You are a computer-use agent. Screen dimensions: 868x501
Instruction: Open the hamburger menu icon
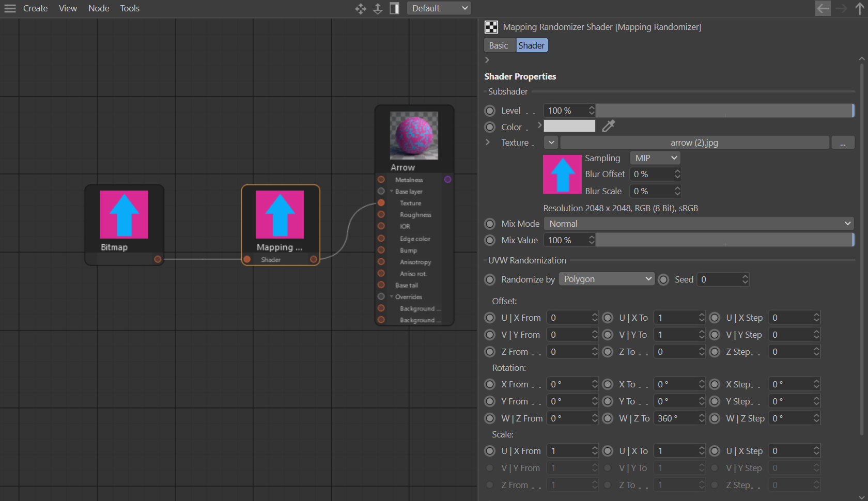click(10, 8)
